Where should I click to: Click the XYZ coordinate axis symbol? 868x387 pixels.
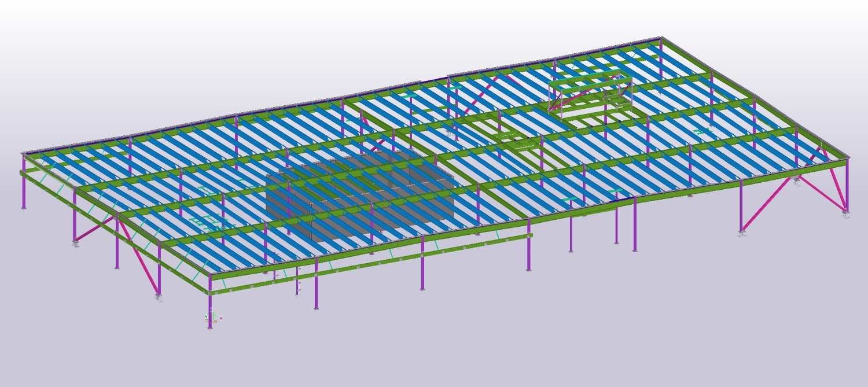point(213,317)
